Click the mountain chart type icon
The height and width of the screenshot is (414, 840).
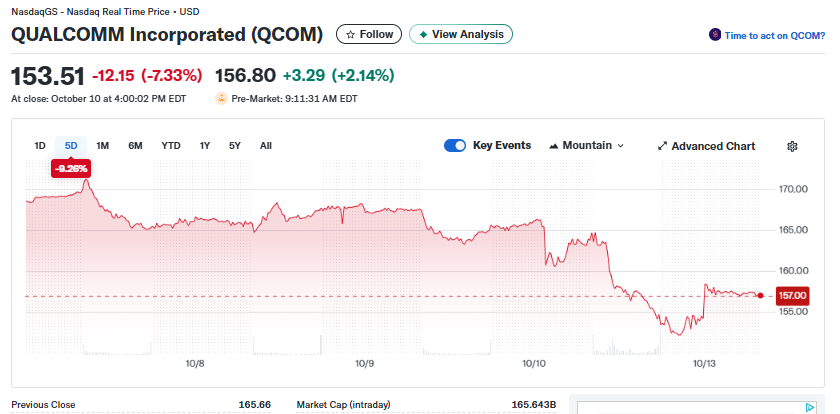pyautogui.click(x=554, y=146)
